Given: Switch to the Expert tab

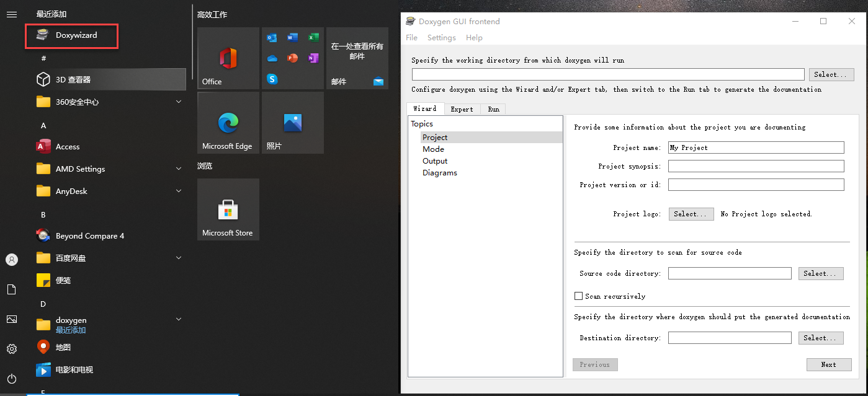Looking at the screenshot, I should point(462,109).
